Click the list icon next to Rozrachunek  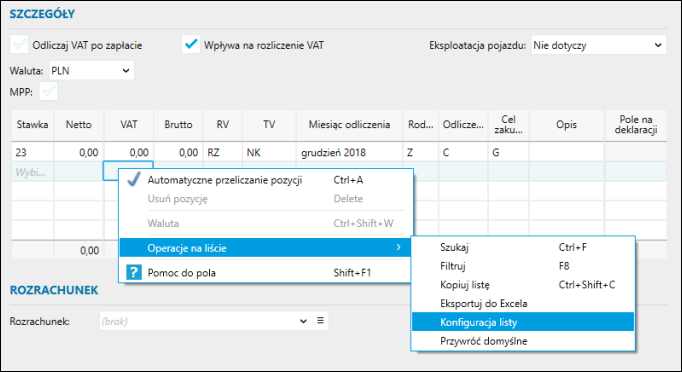point(321,321)
